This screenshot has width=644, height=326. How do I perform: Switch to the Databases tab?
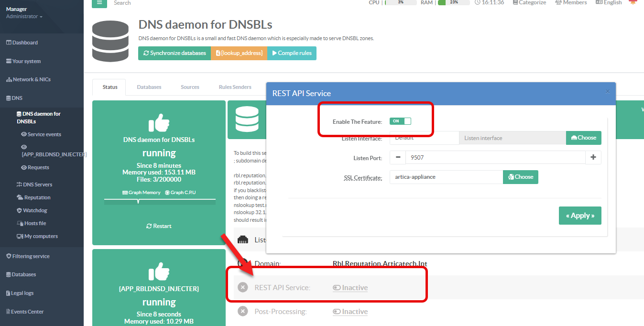pos(149,87)
